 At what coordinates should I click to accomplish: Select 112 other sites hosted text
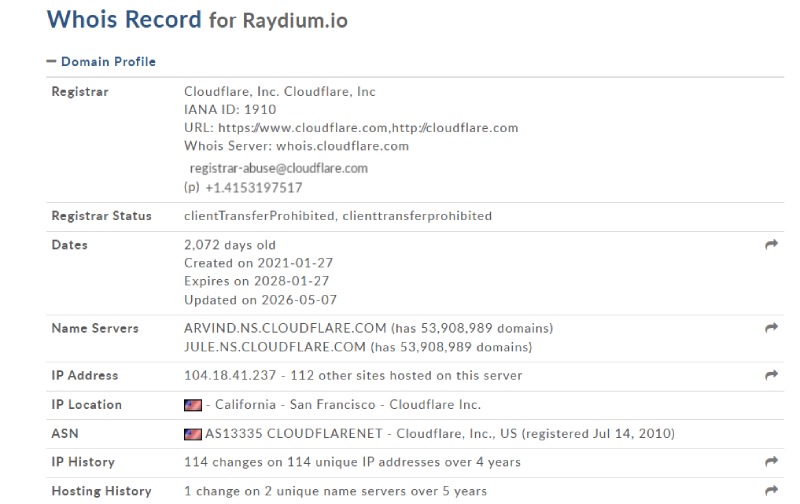click(406, 375)
